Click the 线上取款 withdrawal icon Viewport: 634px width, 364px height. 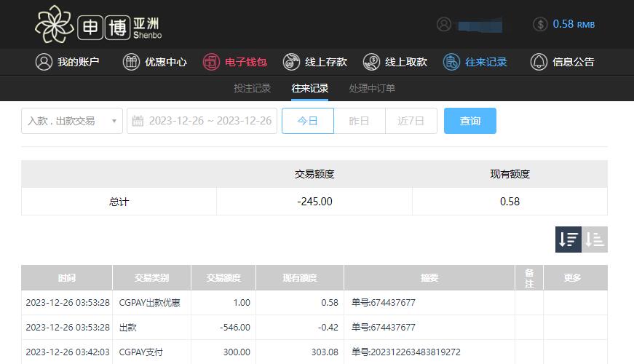coord(371,62)
